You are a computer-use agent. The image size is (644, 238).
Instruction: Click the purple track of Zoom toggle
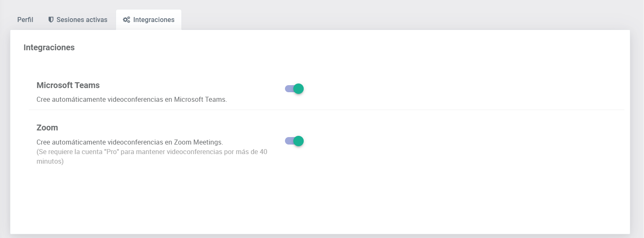[x=288, y=141]
